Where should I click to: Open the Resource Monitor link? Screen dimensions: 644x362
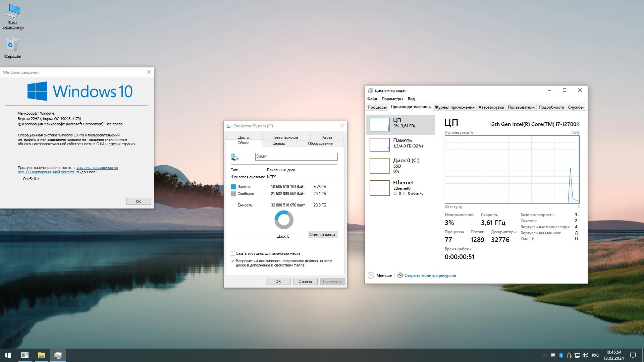[430, 276]
